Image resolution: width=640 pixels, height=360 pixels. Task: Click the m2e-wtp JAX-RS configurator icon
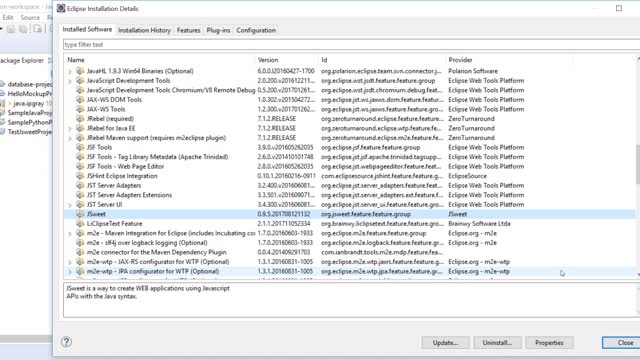(x=80, y=262)
